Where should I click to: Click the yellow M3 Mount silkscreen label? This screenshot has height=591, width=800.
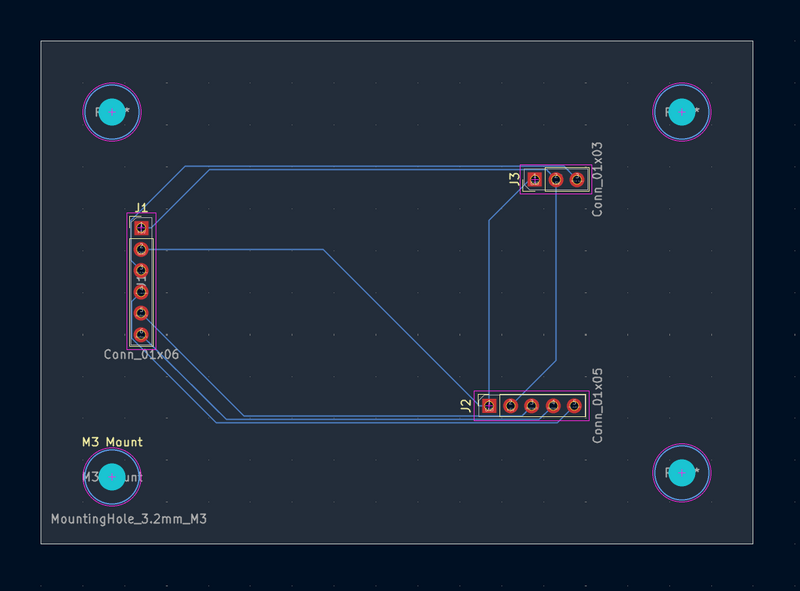[x=112, y=442]
